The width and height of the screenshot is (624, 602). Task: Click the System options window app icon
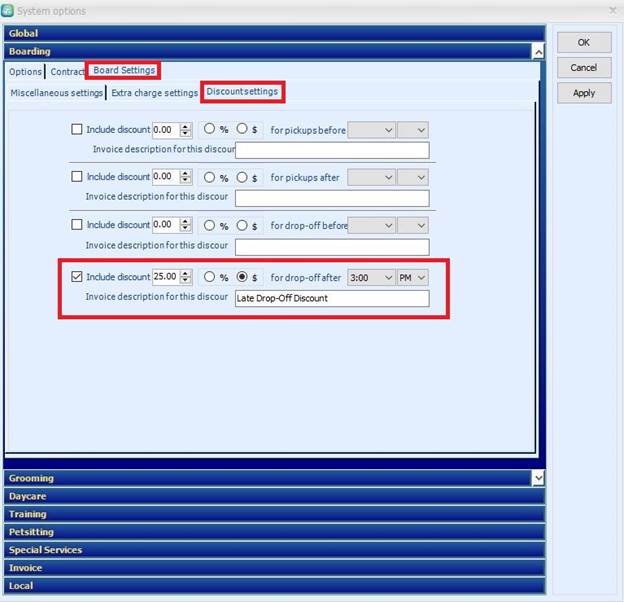(8, 10)
